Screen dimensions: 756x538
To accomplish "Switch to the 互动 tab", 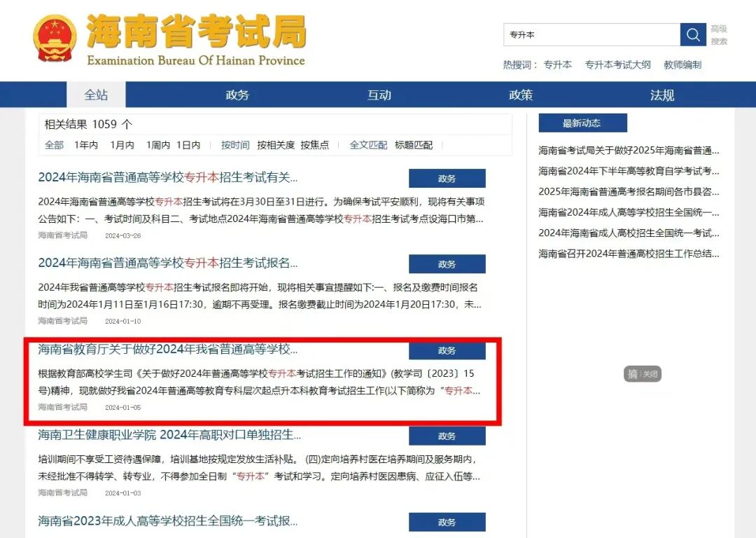I will pyautogui.click(x=379, y=95).
